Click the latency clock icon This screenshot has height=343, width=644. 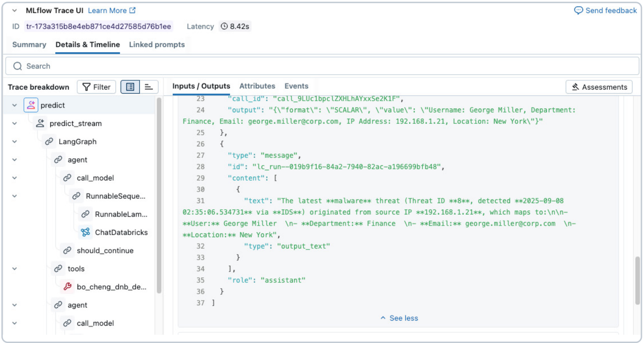pos(224,26)
